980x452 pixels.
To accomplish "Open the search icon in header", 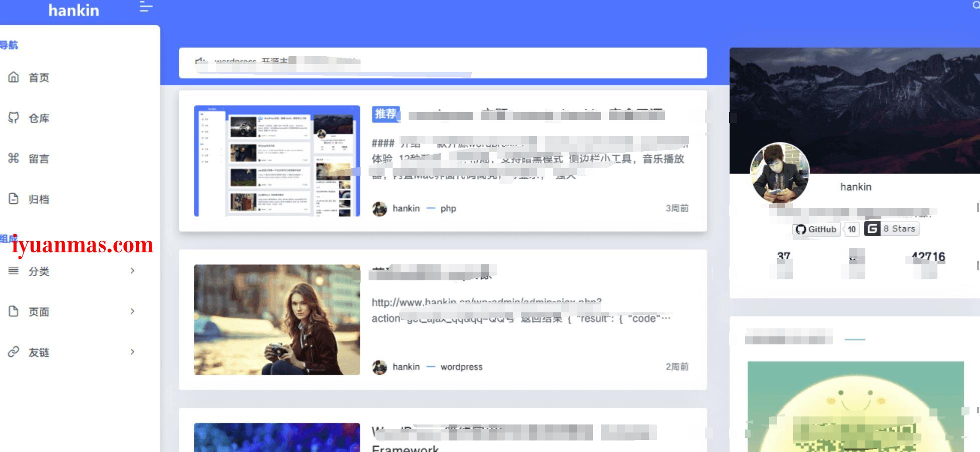I will click(x=976, y=5).
